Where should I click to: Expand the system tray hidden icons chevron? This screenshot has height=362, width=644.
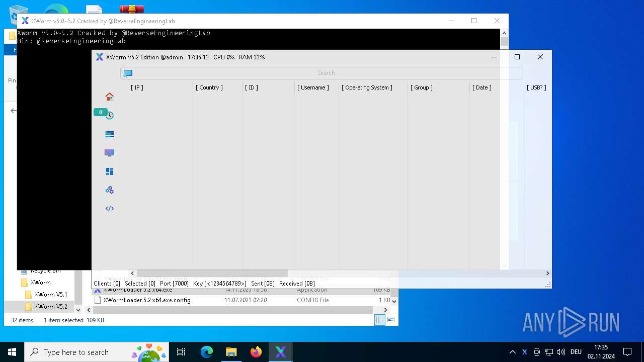point(512,352)
